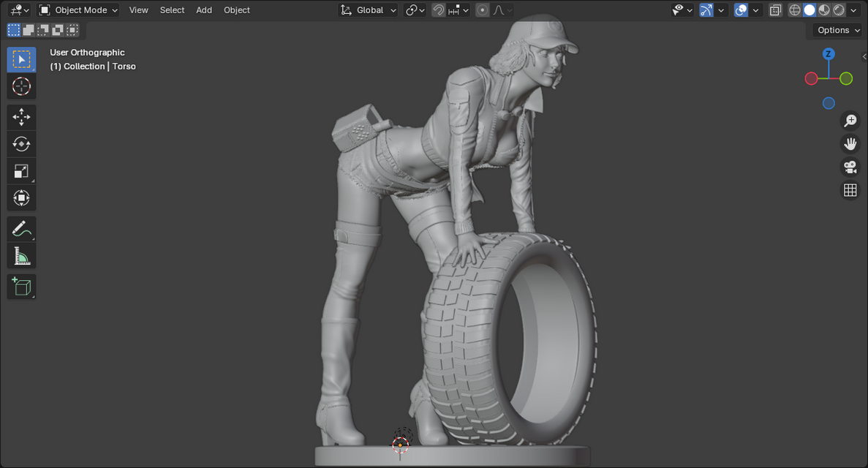Activate the 3D Cursor tool
Screen dimensions: 868x468
point(21,86)
